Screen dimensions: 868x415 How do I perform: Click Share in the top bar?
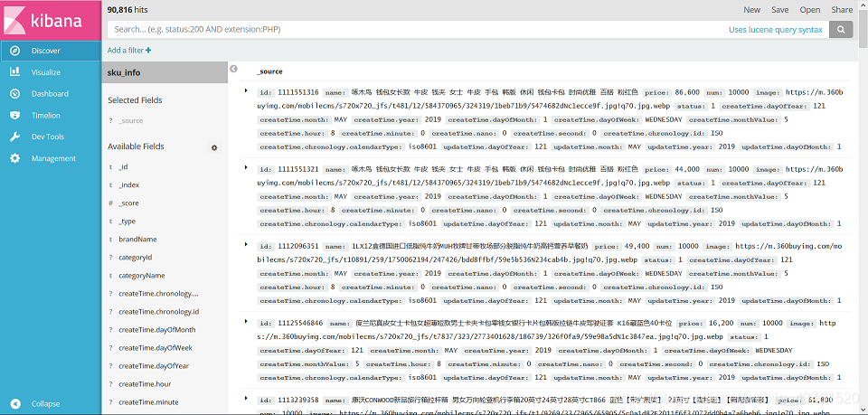[x=842, y=9]
